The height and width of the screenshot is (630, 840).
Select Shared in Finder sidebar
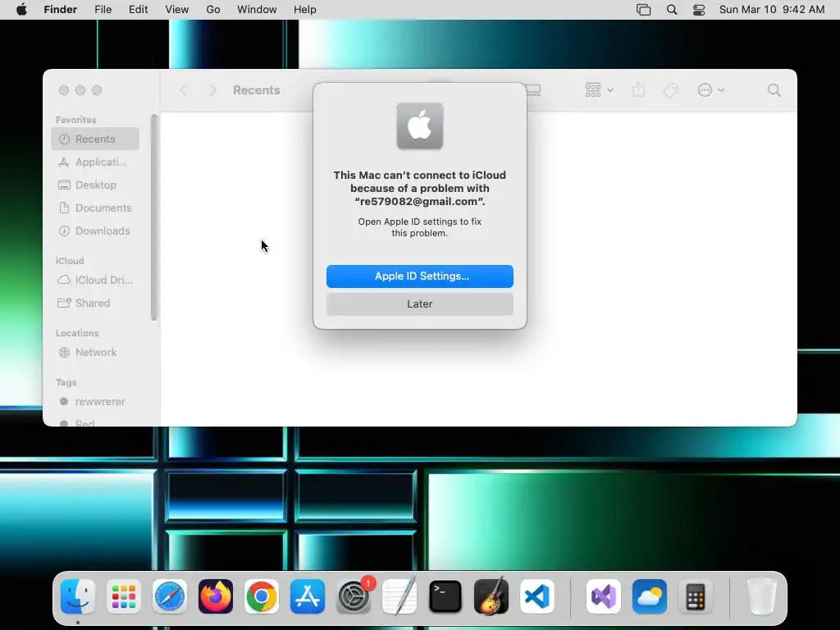(95, 304)
